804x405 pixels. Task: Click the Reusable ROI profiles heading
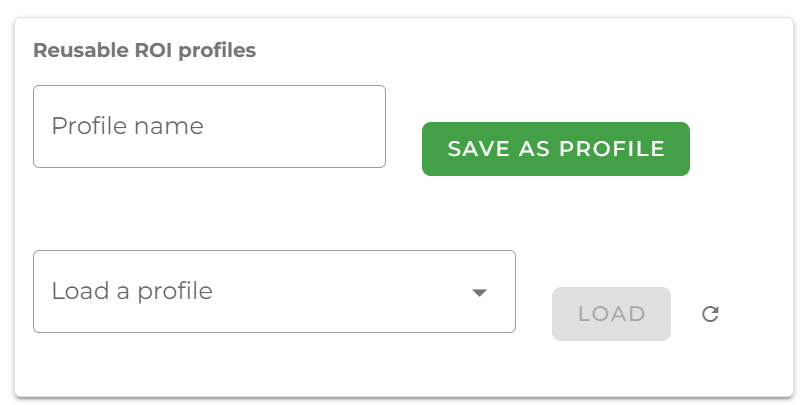click(x=145, y=51)
